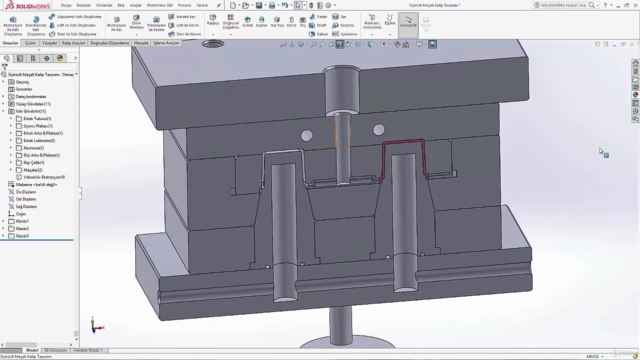Open the DisplayManager color ball tab
The image size is (640, 360).
(60, 58)
